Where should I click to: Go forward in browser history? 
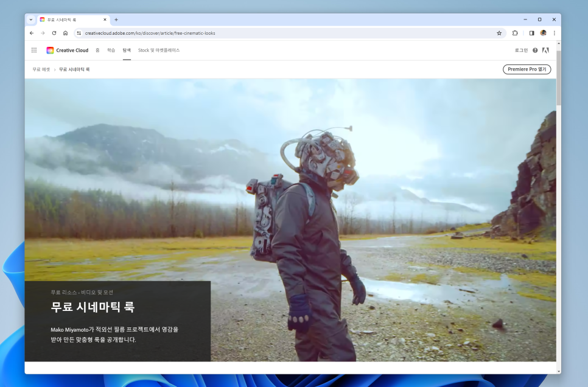[43, 33]
